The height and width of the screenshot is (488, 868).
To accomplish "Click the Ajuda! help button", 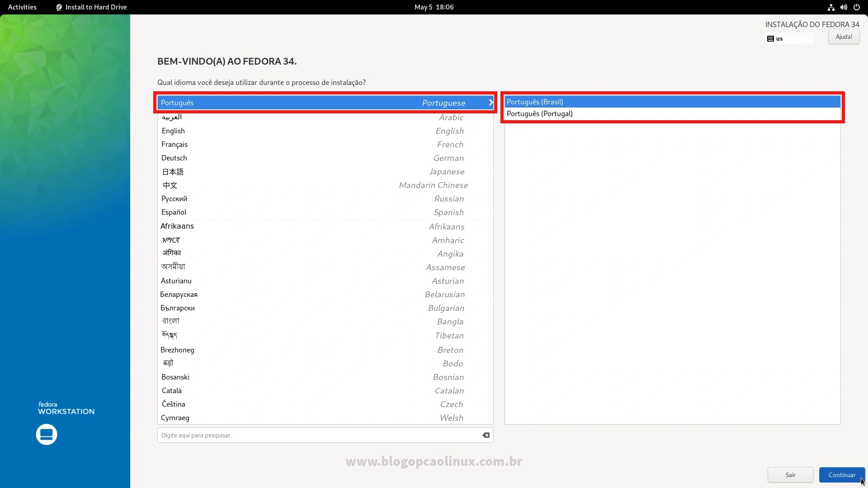I will coord(844,37).
